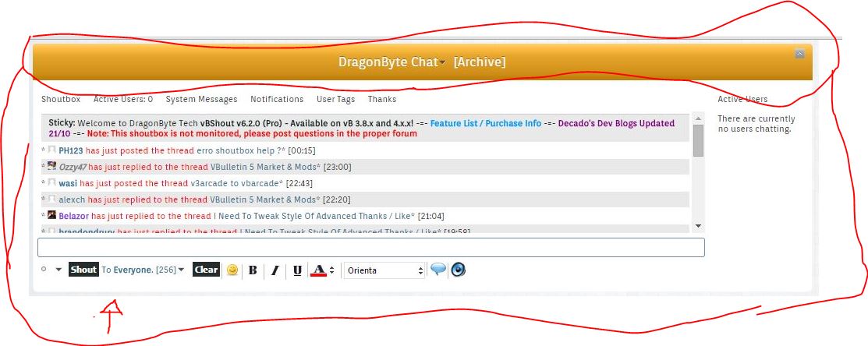
Task: Click Belazor's avatar image
Action: coord(52,215)
